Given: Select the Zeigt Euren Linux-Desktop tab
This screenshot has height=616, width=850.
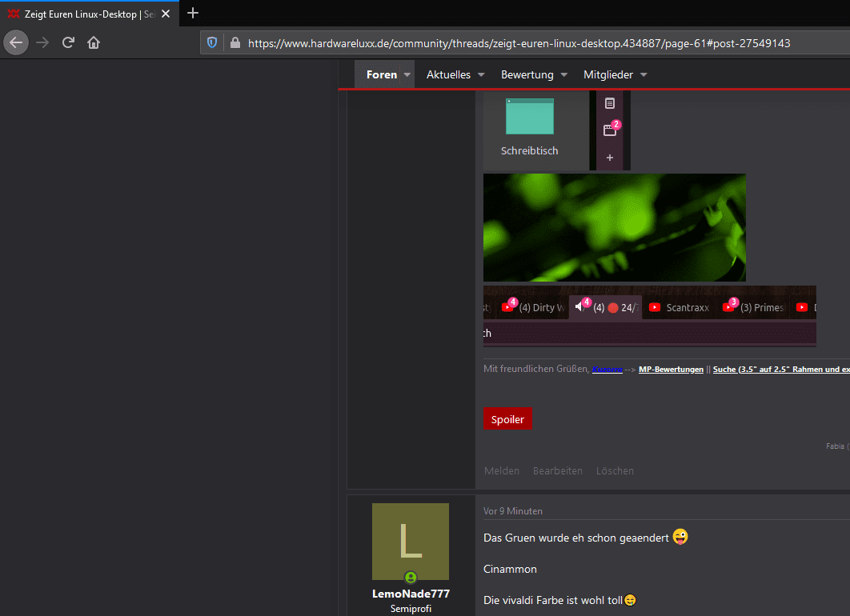Looking at the screenshot, I should 90,14.
